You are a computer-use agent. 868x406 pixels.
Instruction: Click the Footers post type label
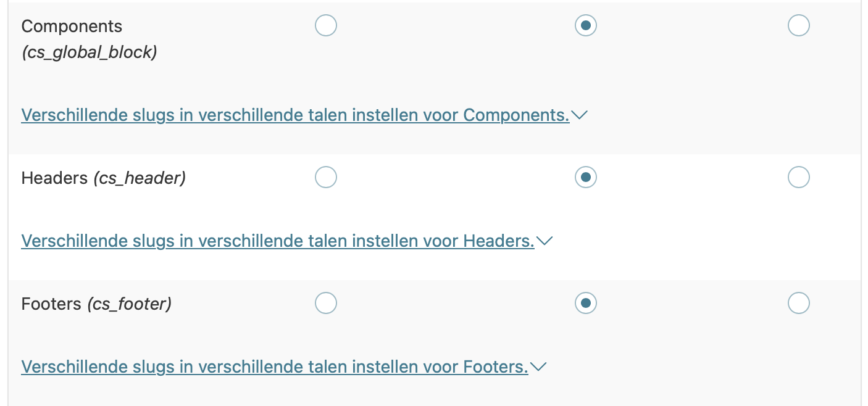click(51, 304)
